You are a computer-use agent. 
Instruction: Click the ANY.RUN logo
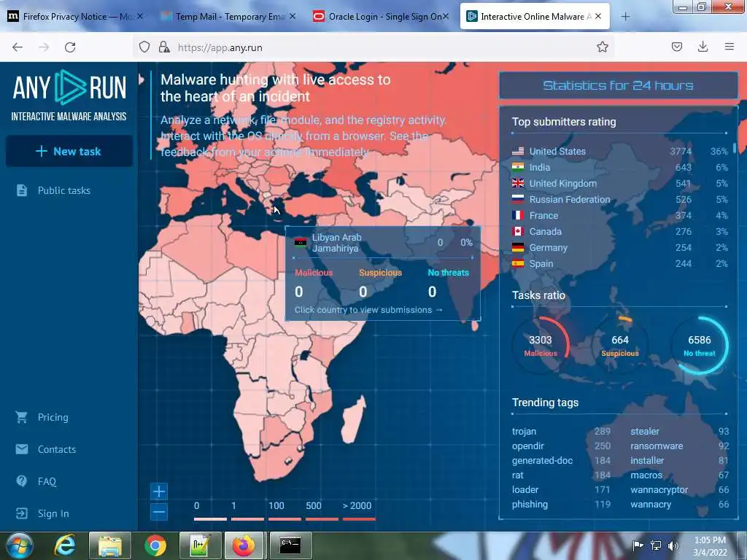point(69,96)
